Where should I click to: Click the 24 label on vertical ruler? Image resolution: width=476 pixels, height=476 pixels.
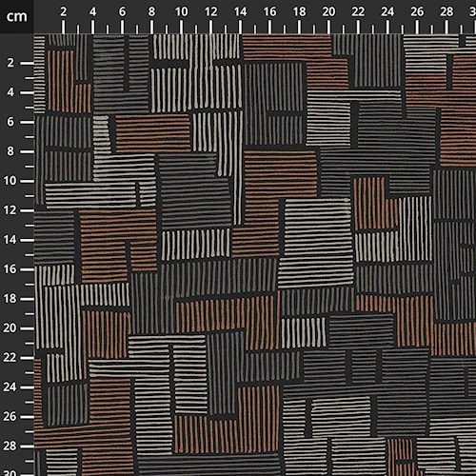(x=10, y=387)
